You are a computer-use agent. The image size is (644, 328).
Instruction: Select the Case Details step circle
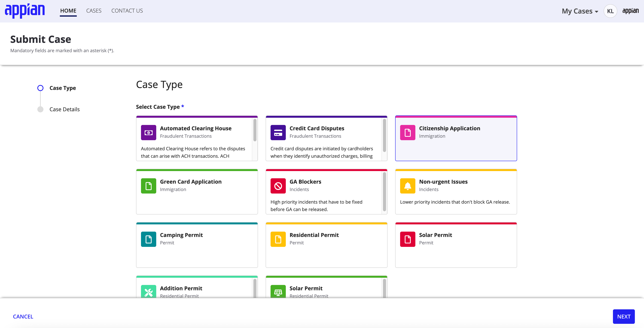40,109
